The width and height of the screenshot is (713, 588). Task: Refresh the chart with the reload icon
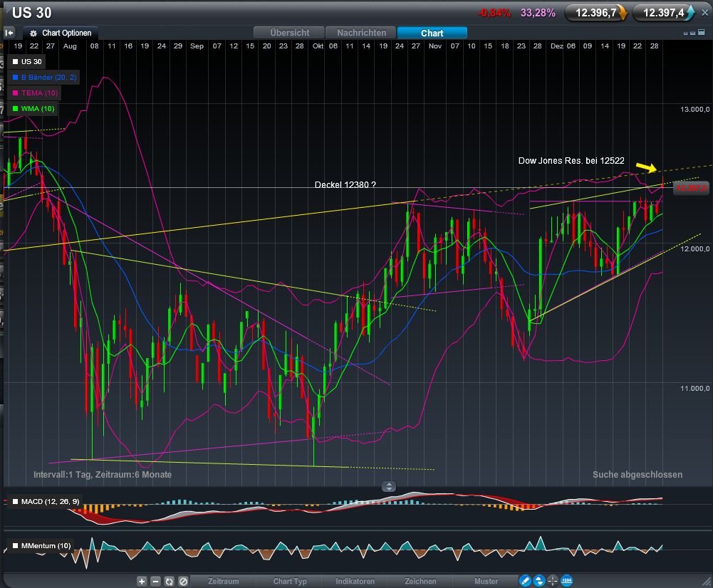pos(167,581)
